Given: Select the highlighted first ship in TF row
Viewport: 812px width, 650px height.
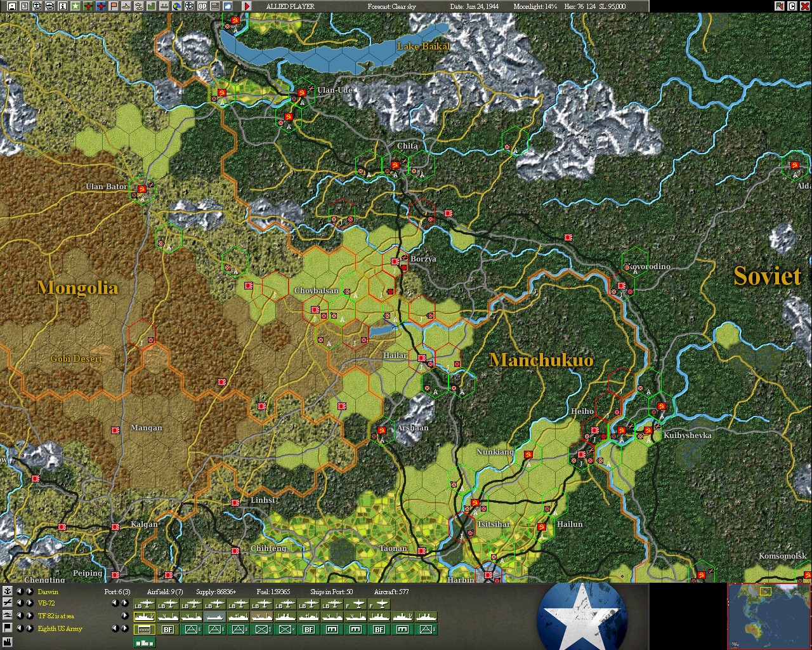Looking at the screenshot, I should click(144, 616).
